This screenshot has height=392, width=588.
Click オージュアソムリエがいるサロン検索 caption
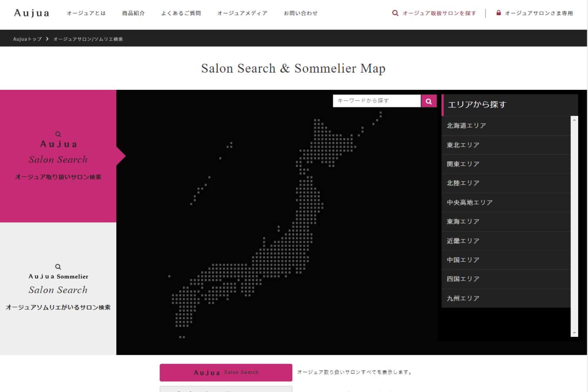click(58, 307)
